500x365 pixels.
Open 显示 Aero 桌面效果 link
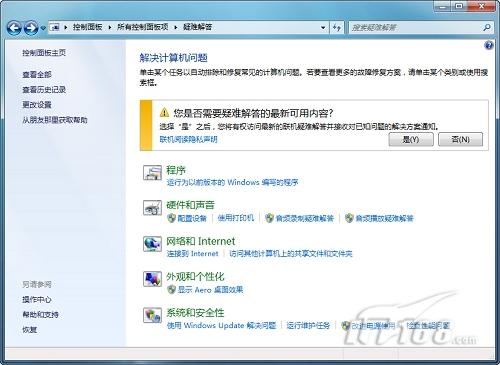(210, 290)
